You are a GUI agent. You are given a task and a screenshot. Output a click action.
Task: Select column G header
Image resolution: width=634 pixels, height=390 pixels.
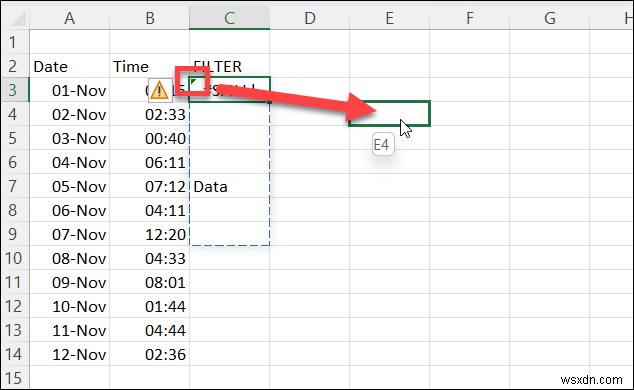549,18
